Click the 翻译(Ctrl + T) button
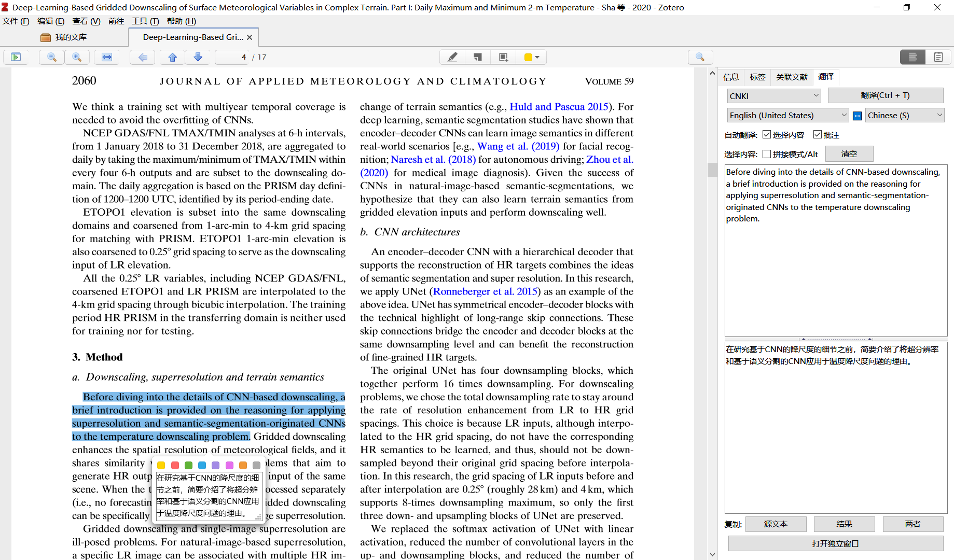The image size is (954, 560). pos(885,95)
